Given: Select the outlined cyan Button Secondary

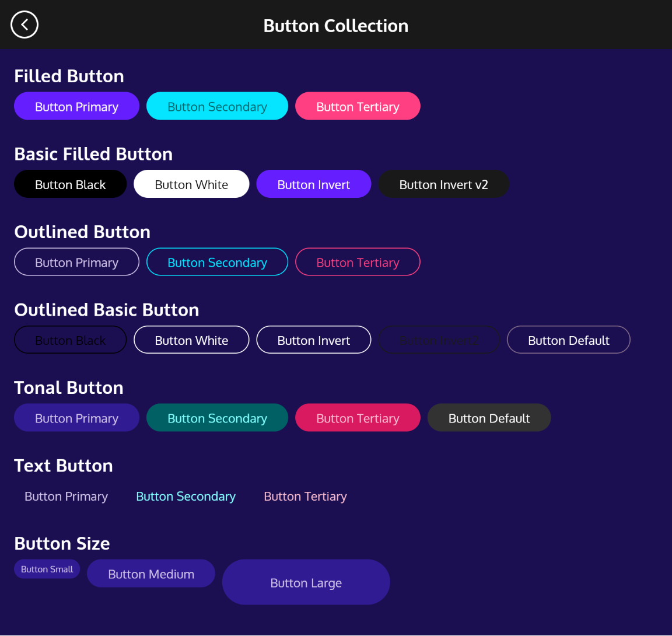Looking at the screenshot, I should pos(217,262).
